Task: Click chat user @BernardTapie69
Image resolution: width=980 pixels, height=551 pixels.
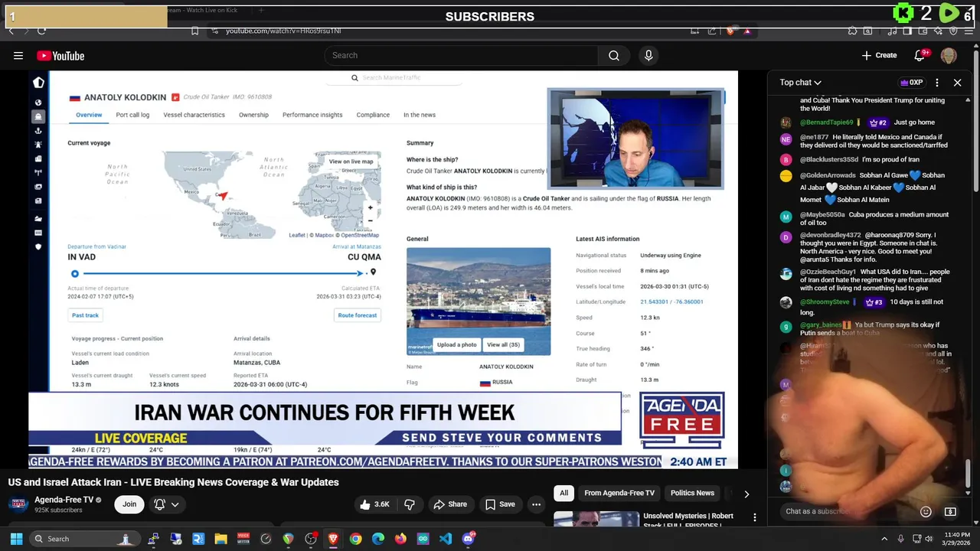Action: 826,122
